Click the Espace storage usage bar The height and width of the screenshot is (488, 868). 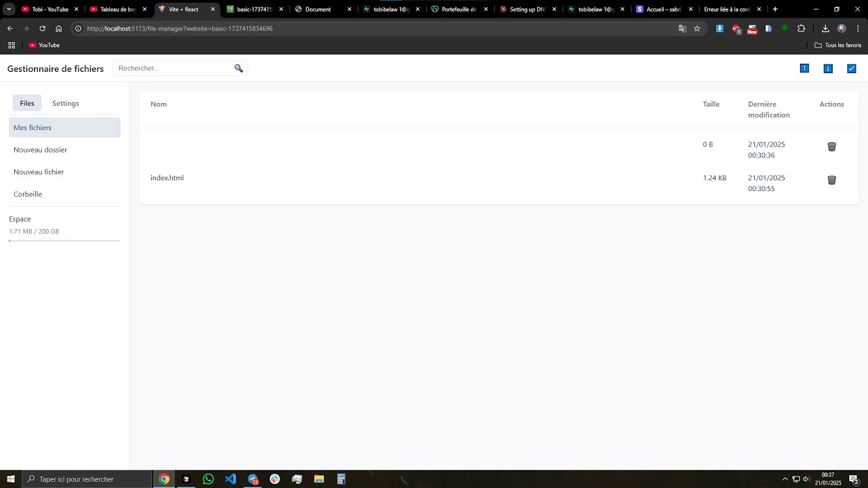pyautogui.click(x=65, y=241)
